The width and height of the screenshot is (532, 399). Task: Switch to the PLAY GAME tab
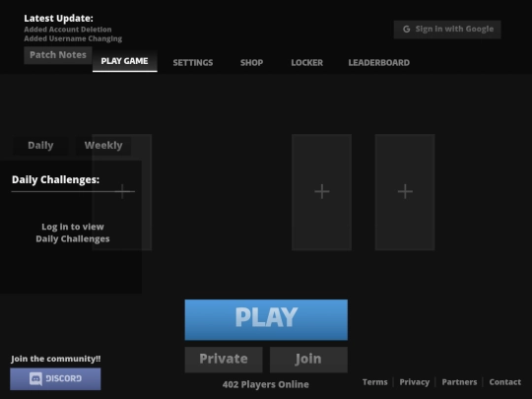pos(124,61)
